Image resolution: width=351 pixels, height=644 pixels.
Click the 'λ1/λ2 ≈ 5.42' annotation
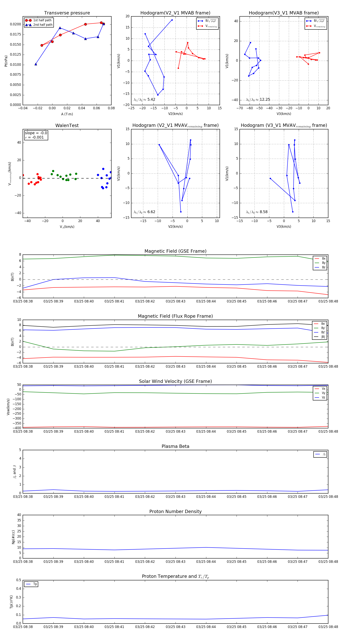(x=144, y=100)
